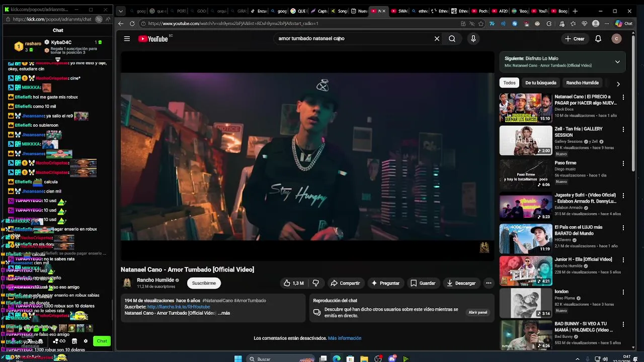The image size is (644, 362).
Task: Share the video with Compartir
Action: 345,283
